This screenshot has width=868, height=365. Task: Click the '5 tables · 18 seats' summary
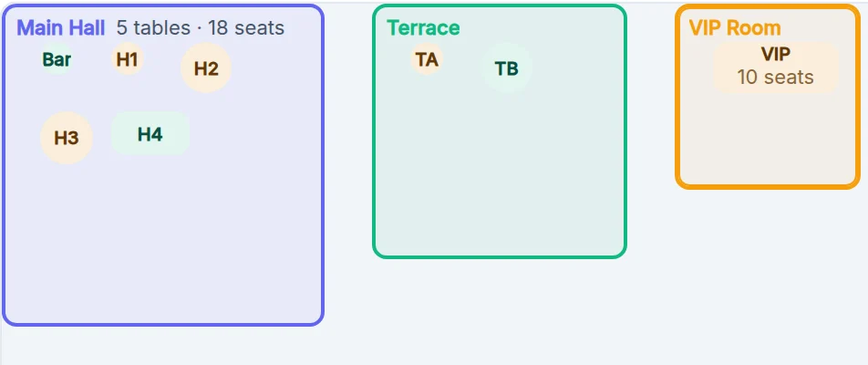tap(201, 27)
